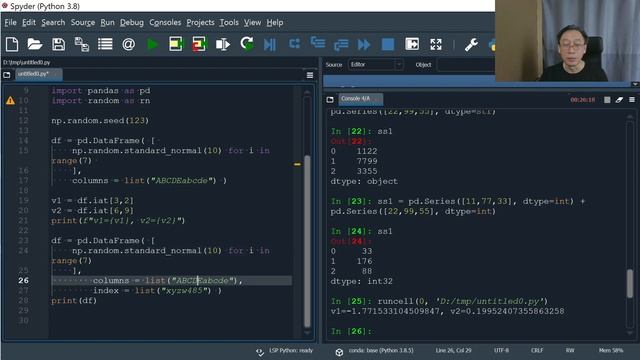
Task: Open the Tools menu
Action: [229, 22]
